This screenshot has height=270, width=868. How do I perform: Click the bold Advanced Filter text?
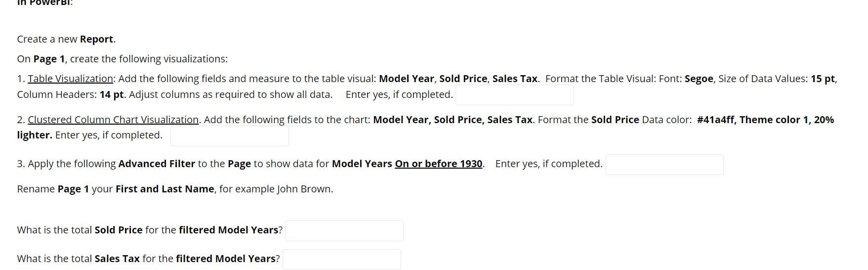coord(157,164)
